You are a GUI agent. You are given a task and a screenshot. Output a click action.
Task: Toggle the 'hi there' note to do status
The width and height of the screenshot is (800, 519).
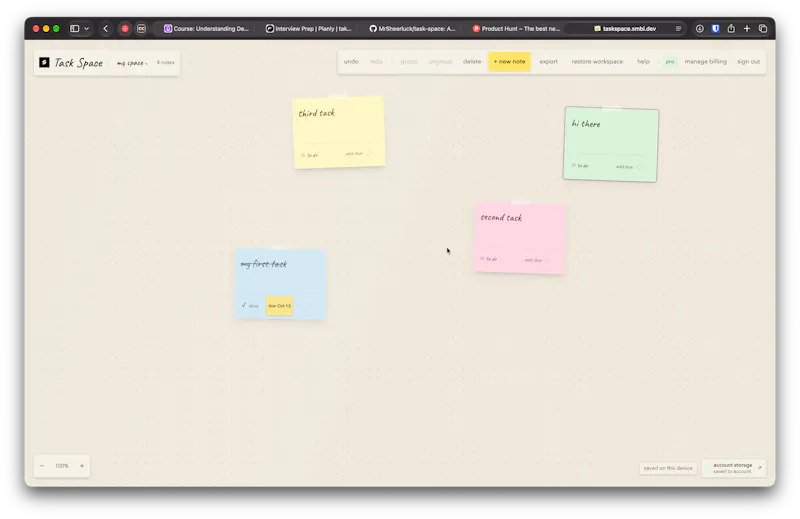580,165
